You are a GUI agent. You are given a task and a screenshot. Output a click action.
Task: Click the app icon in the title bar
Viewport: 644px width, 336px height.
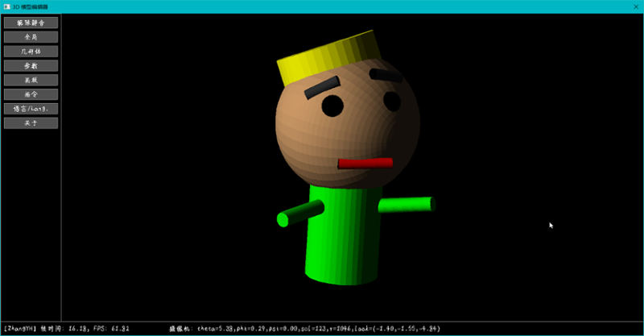point(6,6)
